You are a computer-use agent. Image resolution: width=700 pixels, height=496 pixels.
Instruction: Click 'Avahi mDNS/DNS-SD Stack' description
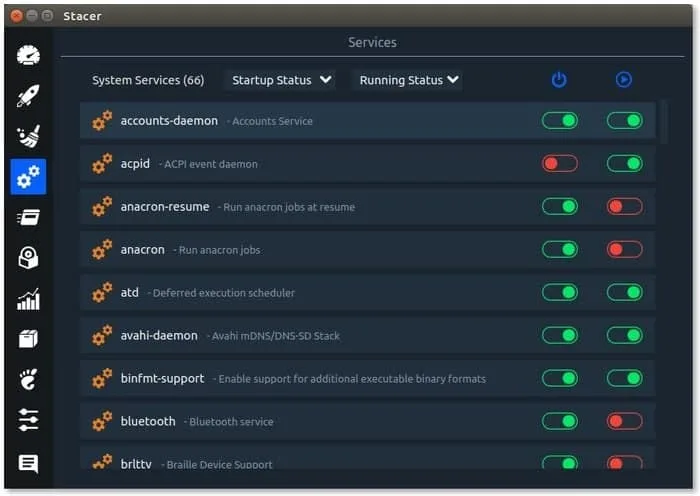[276, 336]
